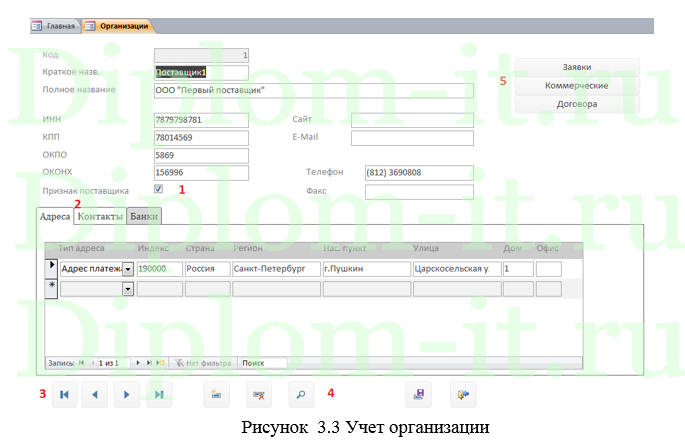Click the ОКПО field 5869

pos(201,155)
